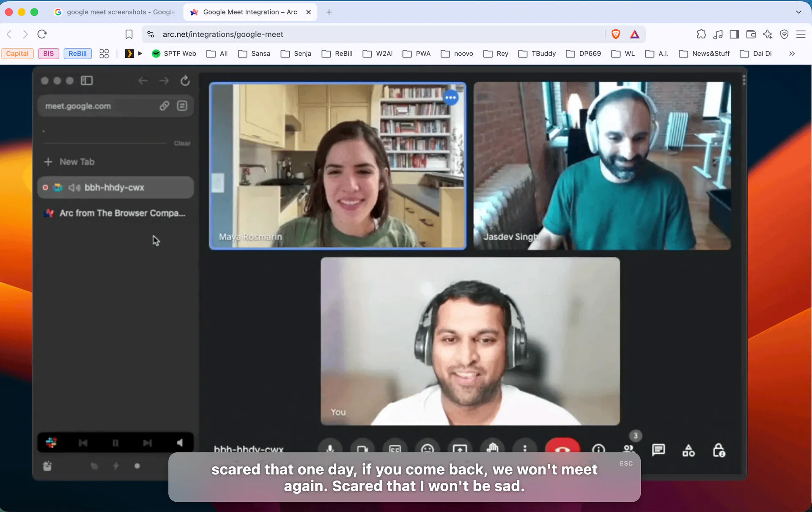Show meeting details info icon
The height and width of the screenshot is (512, 812).
(598, 449)
